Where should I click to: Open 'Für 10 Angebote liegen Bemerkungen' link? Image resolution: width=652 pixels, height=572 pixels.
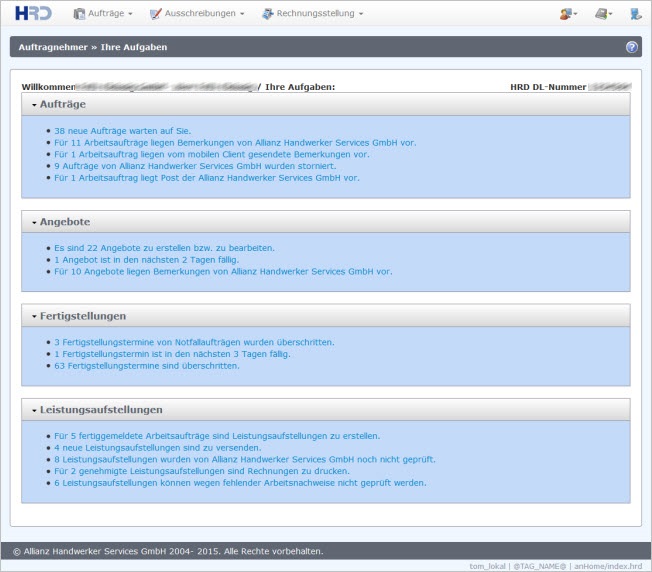coord(223,271)
